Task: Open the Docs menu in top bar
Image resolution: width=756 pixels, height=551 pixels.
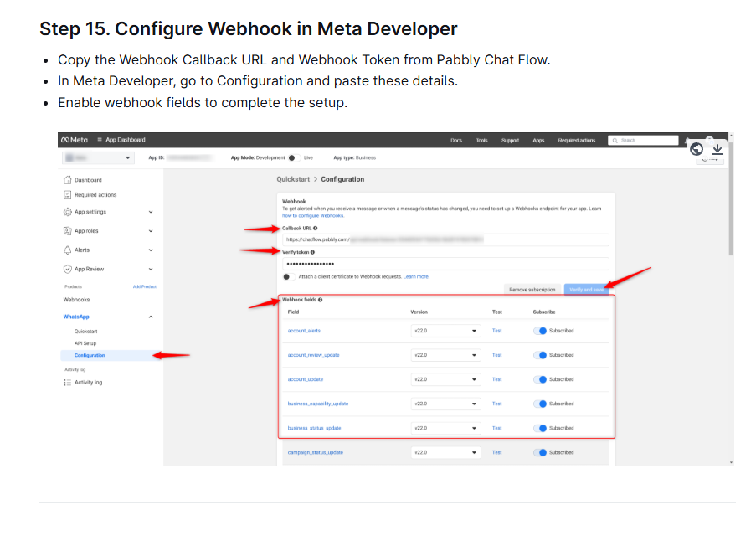Action: click(455, 141)
